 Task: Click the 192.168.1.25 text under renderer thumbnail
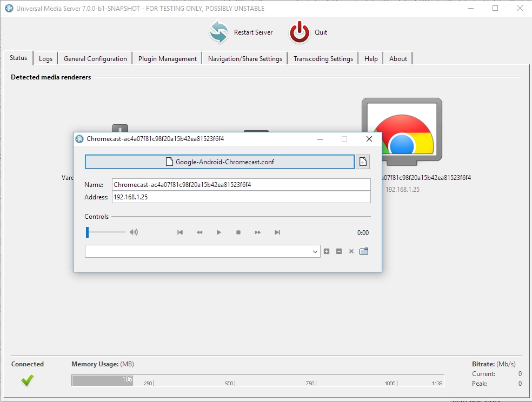[402, 190]
